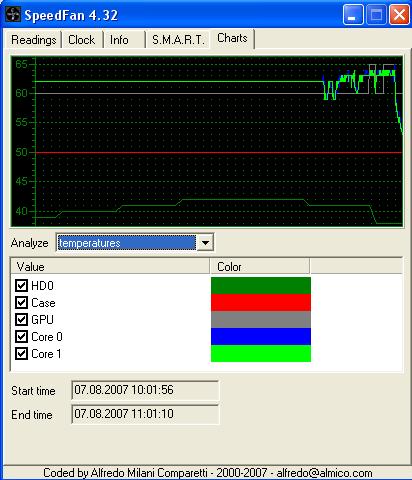Click the Analyze label

(x=29, y=243)
